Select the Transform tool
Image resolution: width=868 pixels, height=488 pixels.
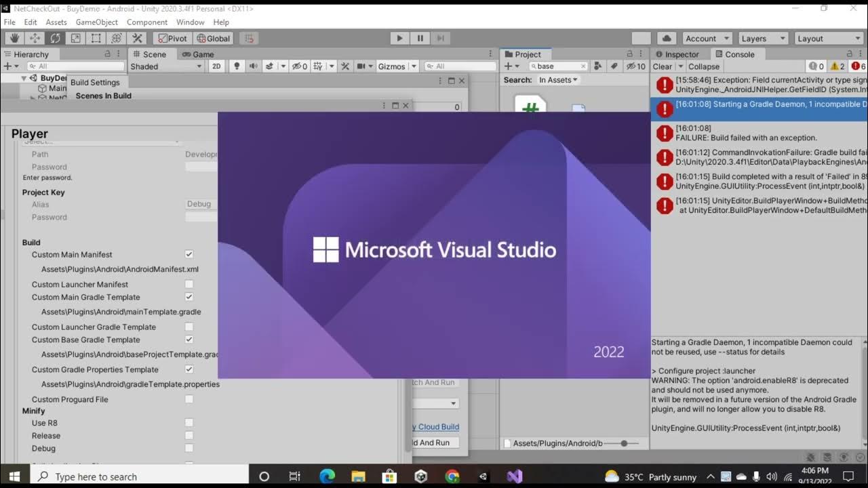(116, 39)
